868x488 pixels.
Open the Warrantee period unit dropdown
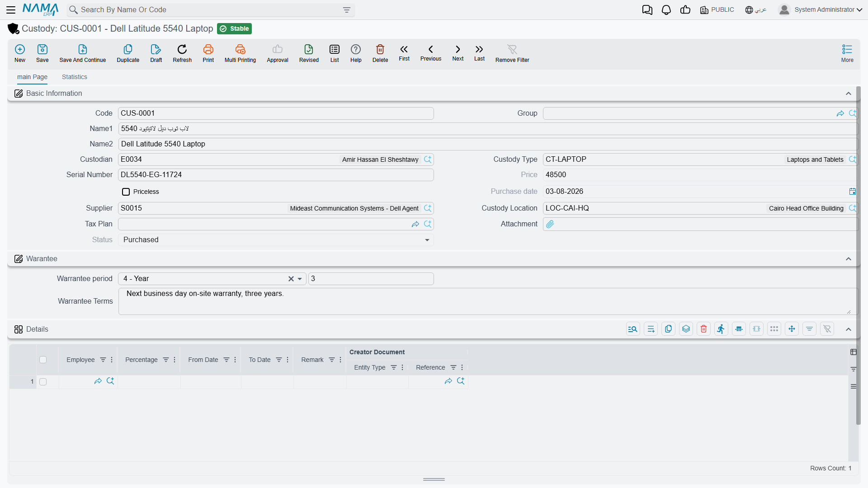(x=300, y=279)
